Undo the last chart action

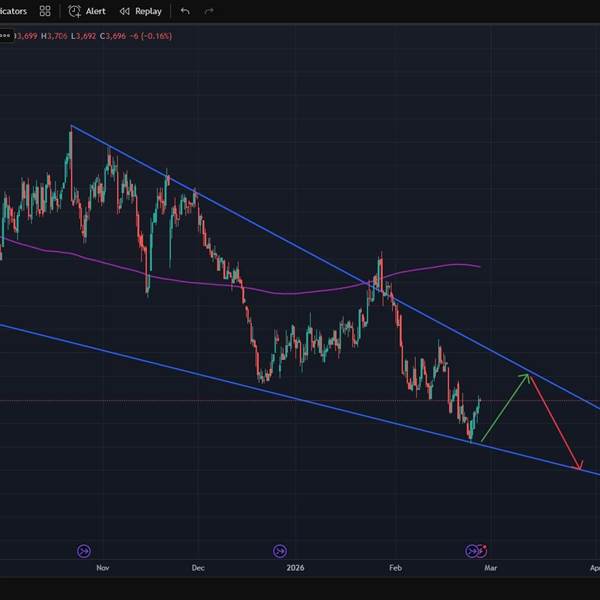185,11
